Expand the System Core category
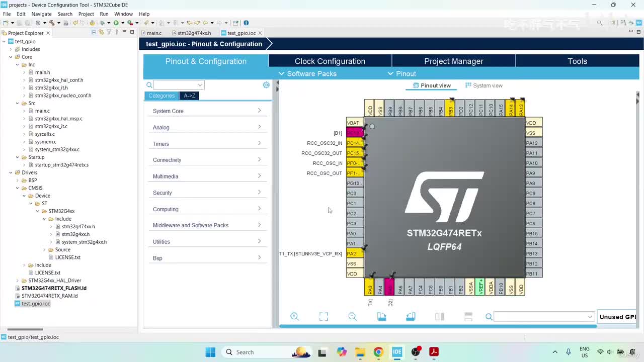Screen dimensions: 644x362 pyautogui.click(x=207, y=111)
